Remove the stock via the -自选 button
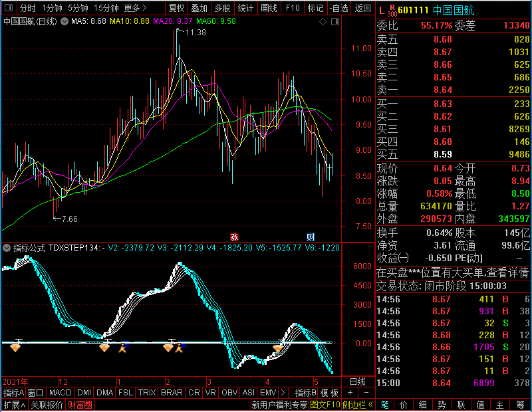Screen dimensions: 532x412 [338, 8]
